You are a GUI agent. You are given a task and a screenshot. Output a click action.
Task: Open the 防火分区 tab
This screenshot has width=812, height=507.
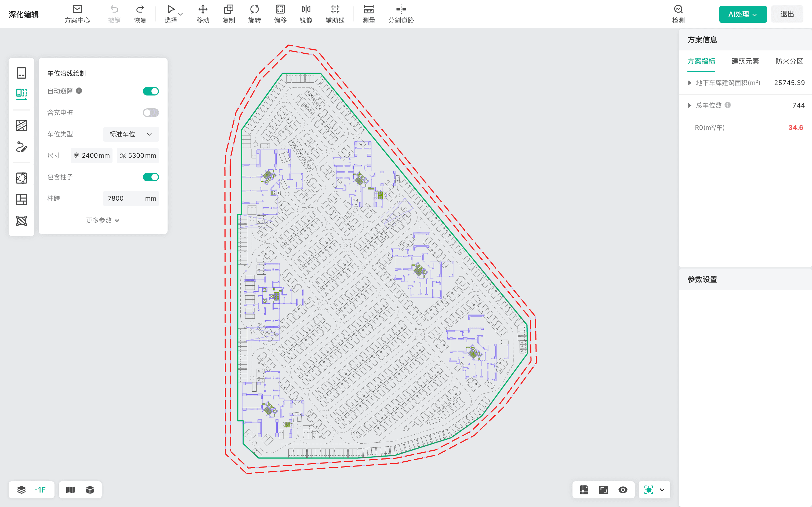[789, 61]
